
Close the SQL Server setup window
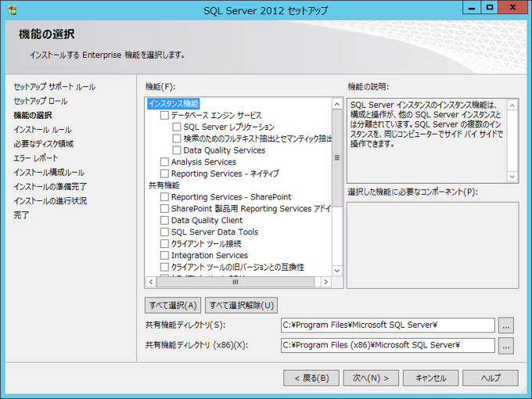click(512, 8)
